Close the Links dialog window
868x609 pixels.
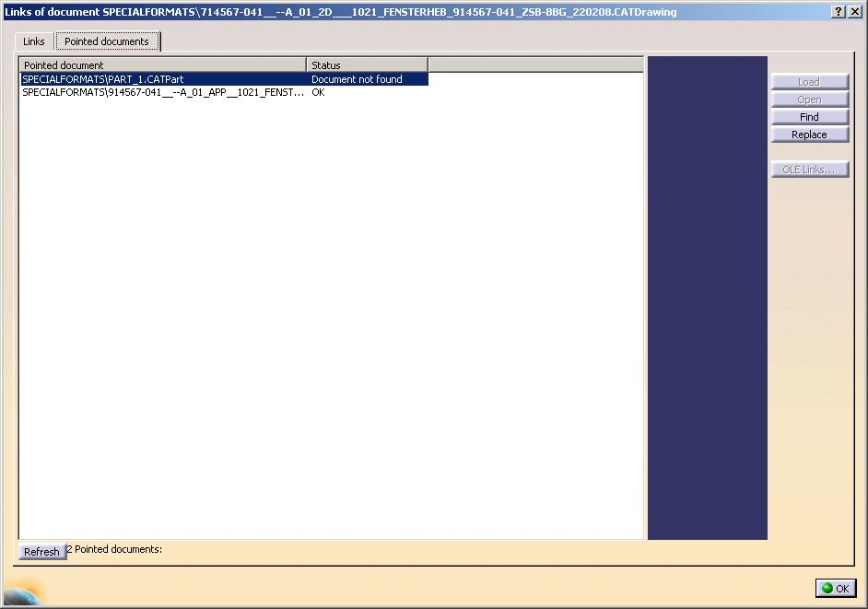coord(855,12)
